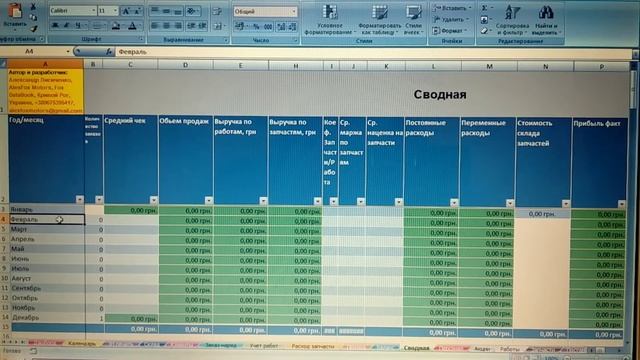This screenshot has width=640, height=360.
Task: Open the cell borders button
Action: pos(97,26)
